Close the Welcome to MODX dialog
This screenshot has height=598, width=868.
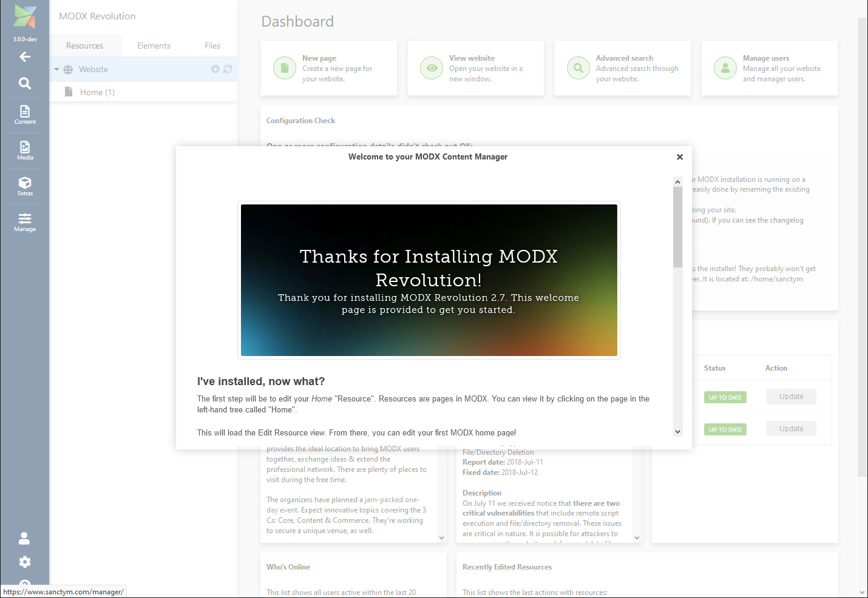coord(680,157)
